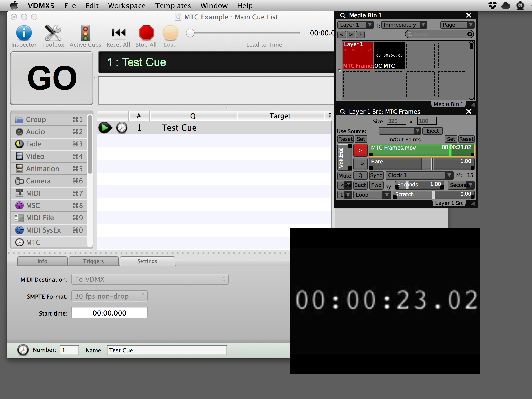Viewport: 532px width, 399px height.
Task: Add an Audio cue from sidebar
Action: tap(49, 132)
